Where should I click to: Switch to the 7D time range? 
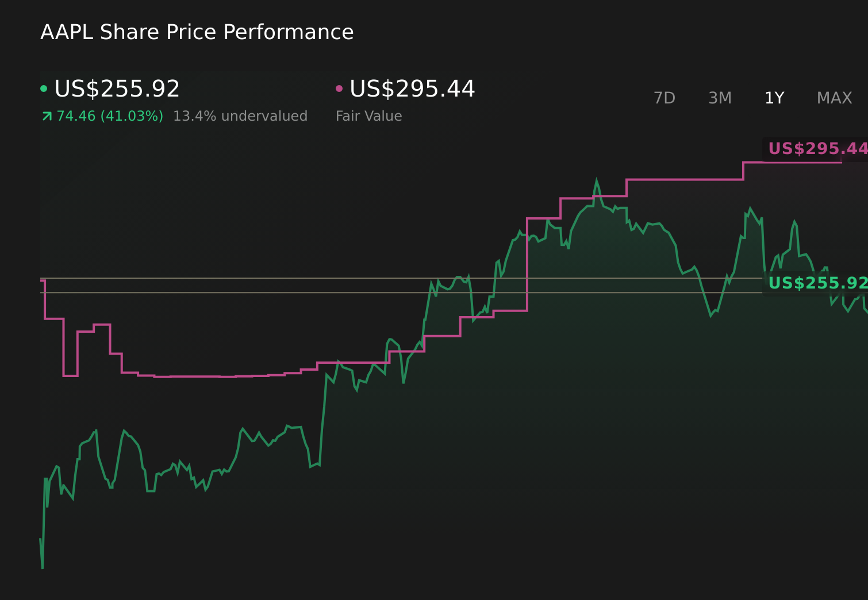click(665, 98)
